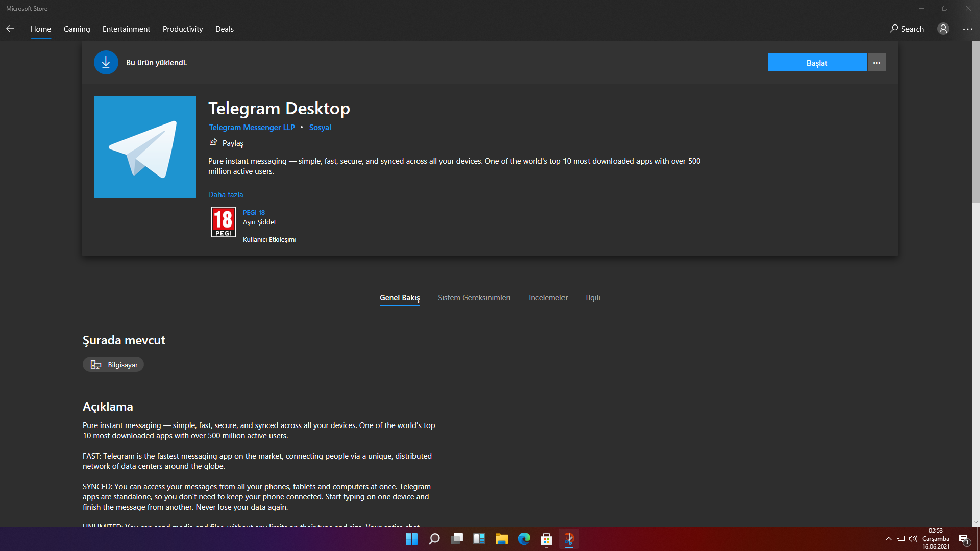
Task: Click the blue download status icon
Action: tap(106, 62)
